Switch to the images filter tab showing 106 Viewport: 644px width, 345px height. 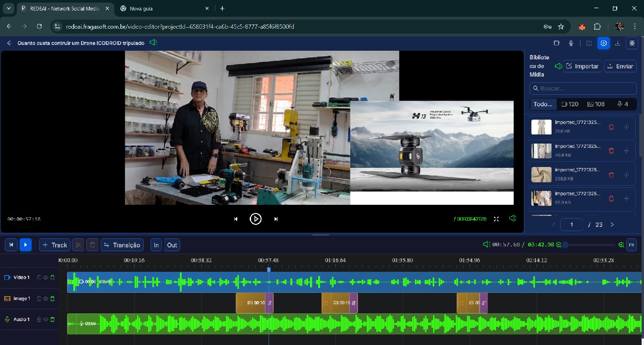pos(596,104)
